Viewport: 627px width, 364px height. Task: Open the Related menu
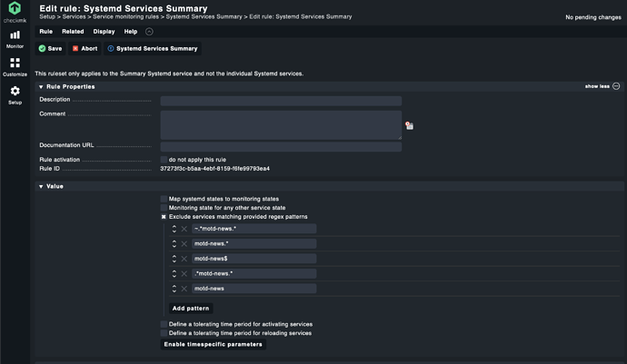pos(73,31)
